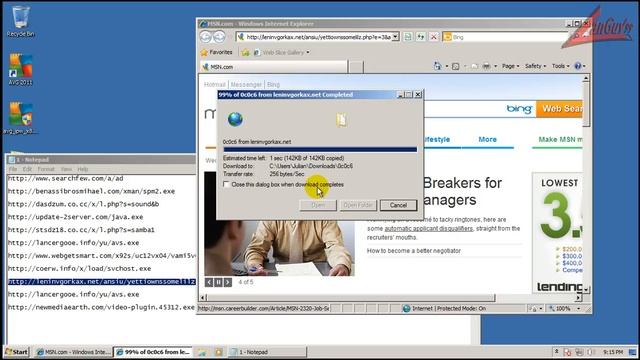The image size is (640, 360).
Task: Open the IE Help question mark icon
Action: click(x=578, y=66)
